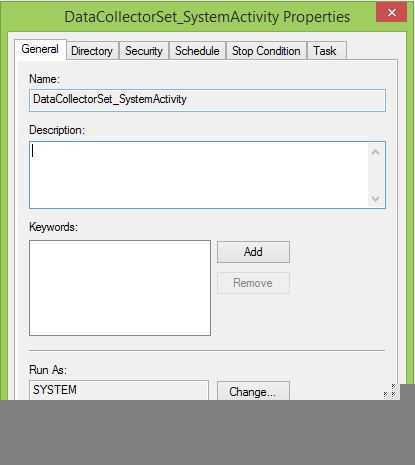This screenshot has height=465, width=415.
Task: Close the Properties dialog with the X
Action: pyautogui.click(x=392, y=13)
